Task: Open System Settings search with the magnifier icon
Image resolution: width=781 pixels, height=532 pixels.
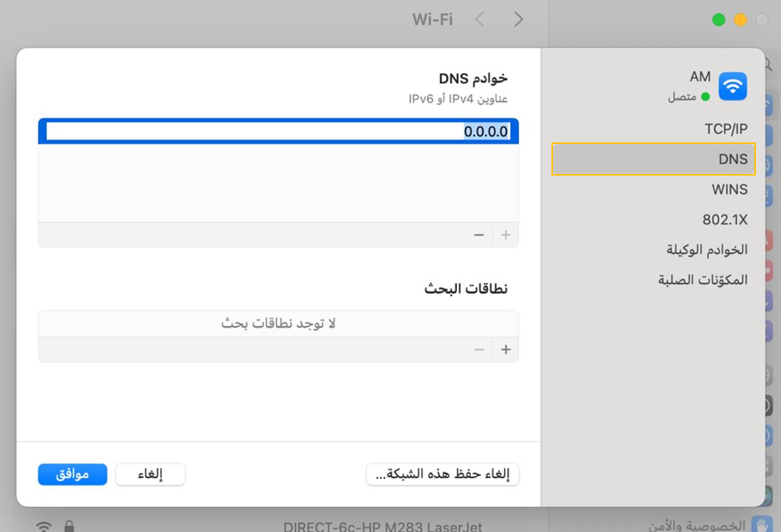Action: [771, 66]
